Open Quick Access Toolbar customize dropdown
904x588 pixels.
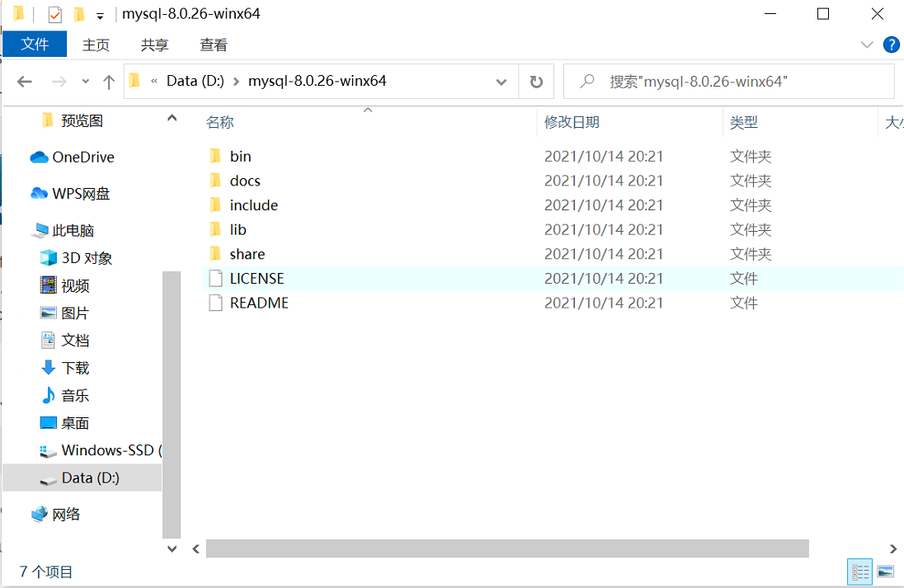(x=101, y=16)
